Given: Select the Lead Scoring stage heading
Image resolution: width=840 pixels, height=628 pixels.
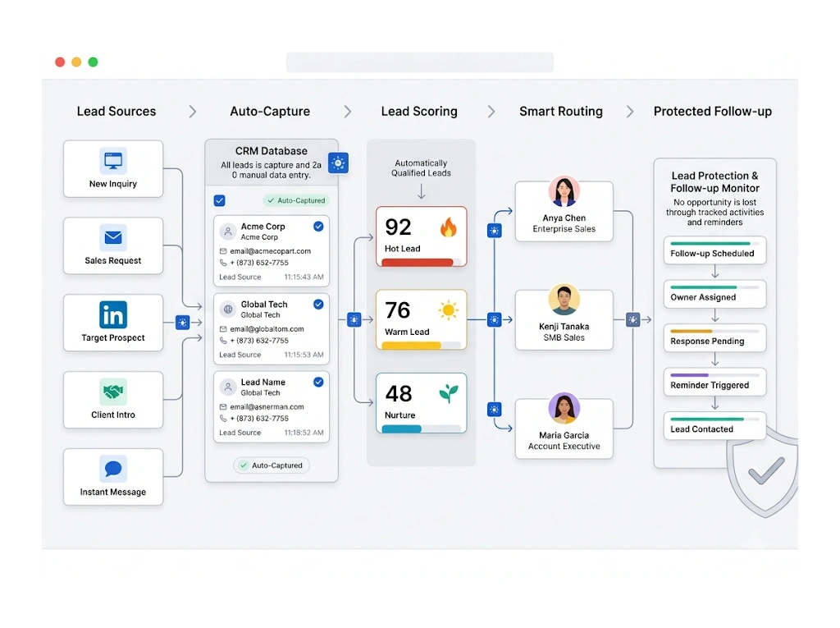Looking at the screenshot, I should (419, 112).
